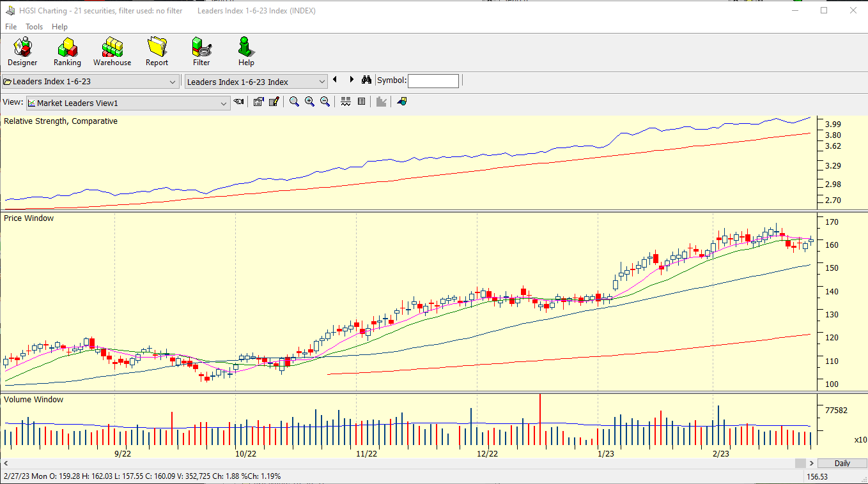Click the chart scrollbar left arrow
Screen dimensions: 868x484
pyautogui.click(x=6, y=464)
